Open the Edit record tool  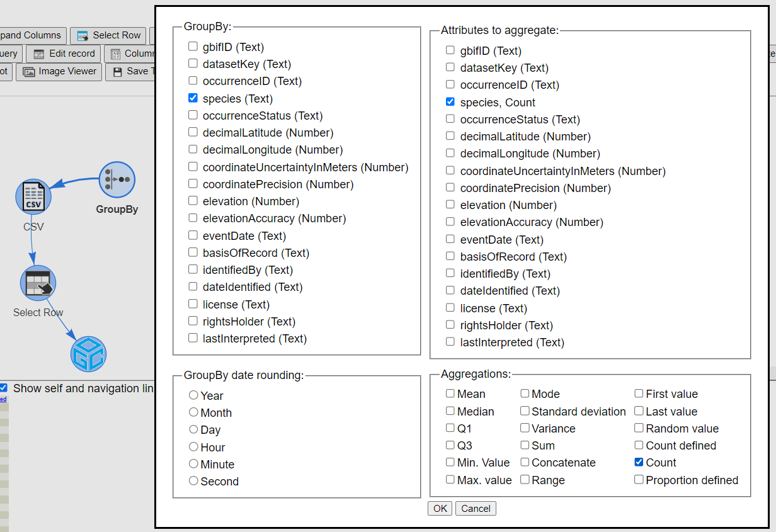64,54
